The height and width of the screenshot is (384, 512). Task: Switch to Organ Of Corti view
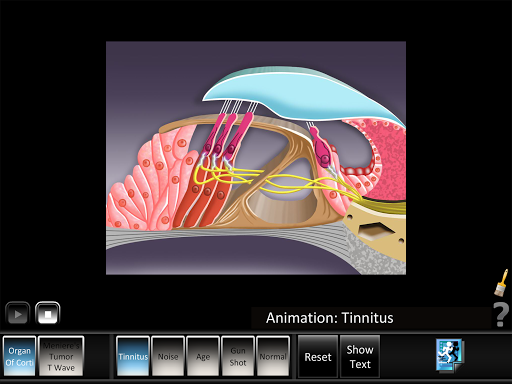[x=19, y=356]
